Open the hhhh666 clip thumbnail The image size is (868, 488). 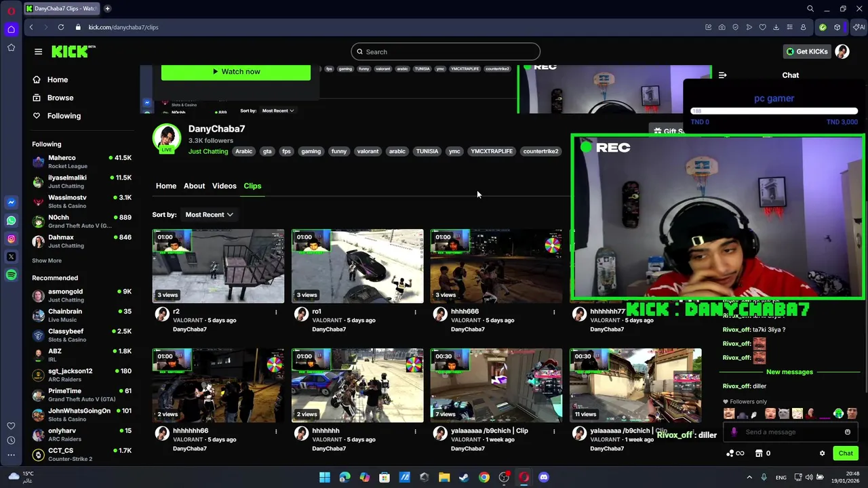496,266
